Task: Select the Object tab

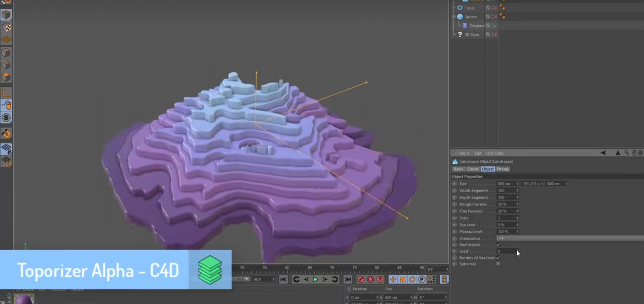Action: point(488,169)
